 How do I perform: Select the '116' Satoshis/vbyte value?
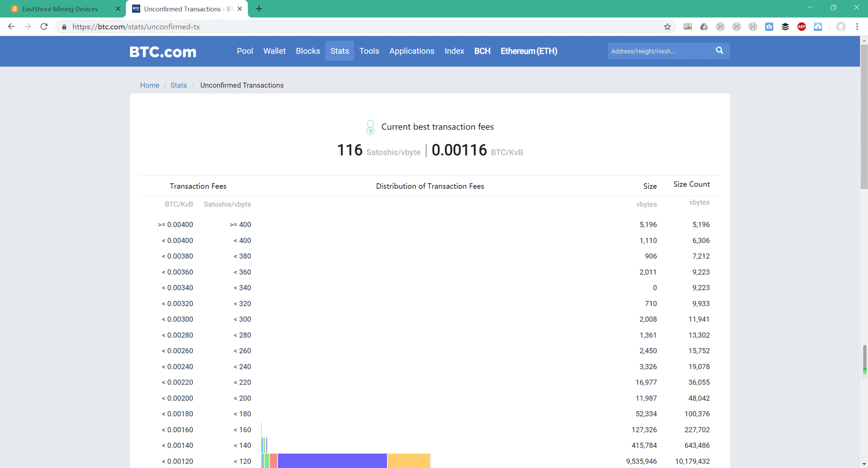click(349, 150)
